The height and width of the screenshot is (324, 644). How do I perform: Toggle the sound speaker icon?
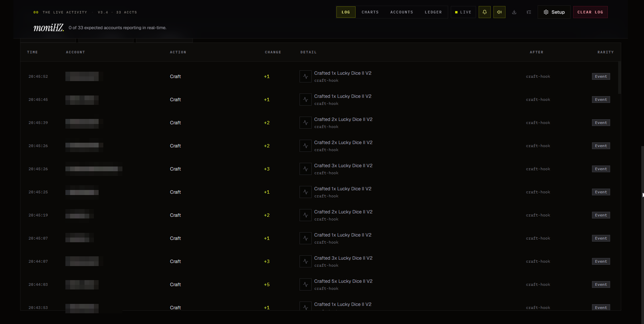499,12
